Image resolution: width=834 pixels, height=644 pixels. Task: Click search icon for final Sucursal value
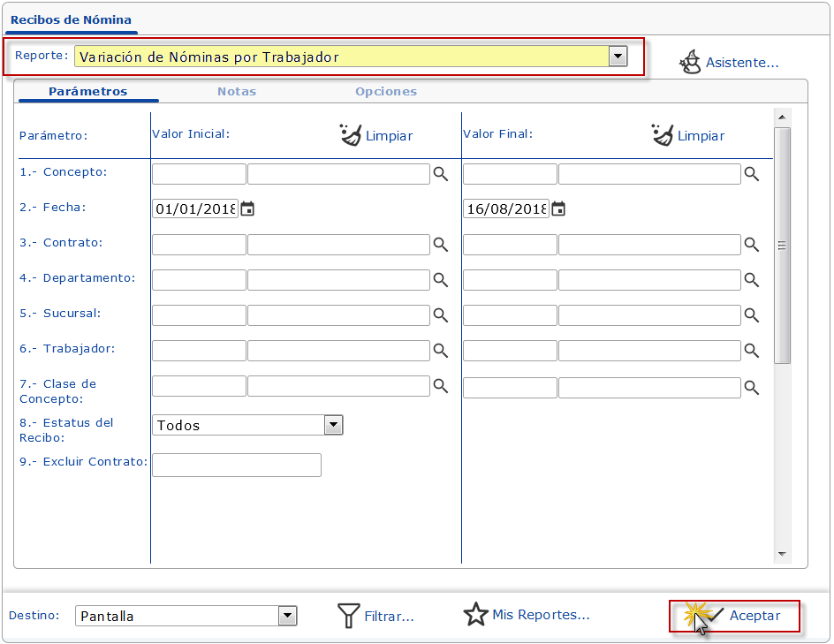tap(751, 315)
